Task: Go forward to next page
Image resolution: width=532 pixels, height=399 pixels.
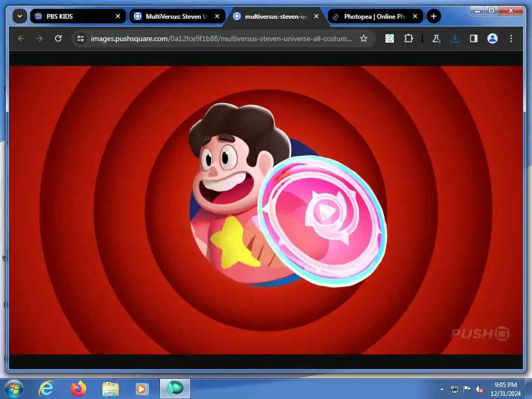Action: (x=39, y=38)
